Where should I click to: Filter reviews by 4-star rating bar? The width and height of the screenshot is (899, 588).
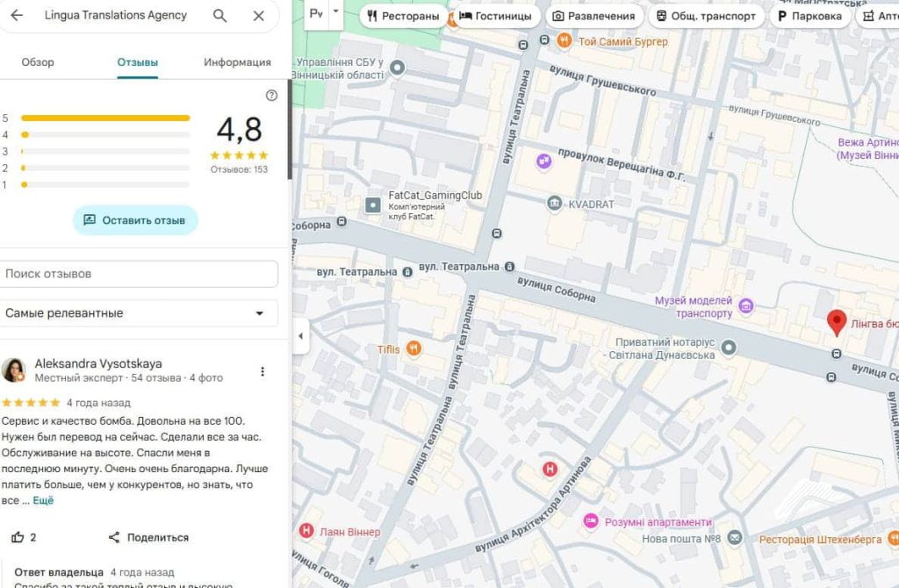[105, 134]
